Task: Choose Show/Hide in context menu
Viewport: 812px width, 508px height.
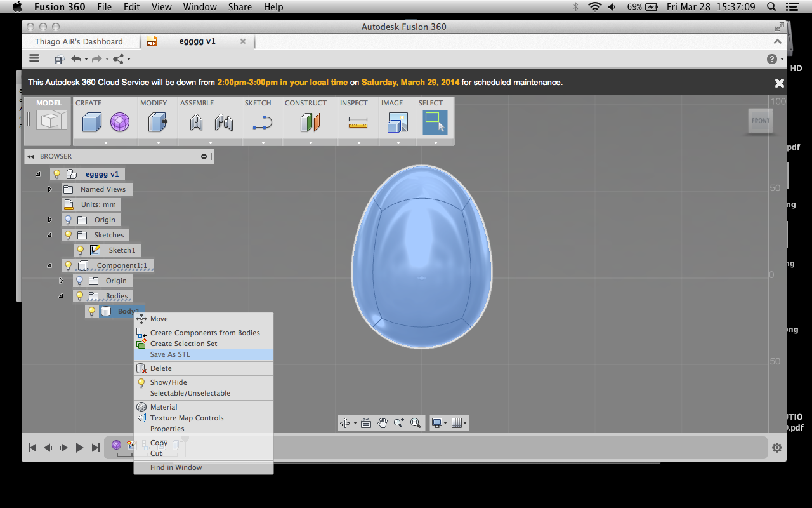Action: (x=204, y=382)
